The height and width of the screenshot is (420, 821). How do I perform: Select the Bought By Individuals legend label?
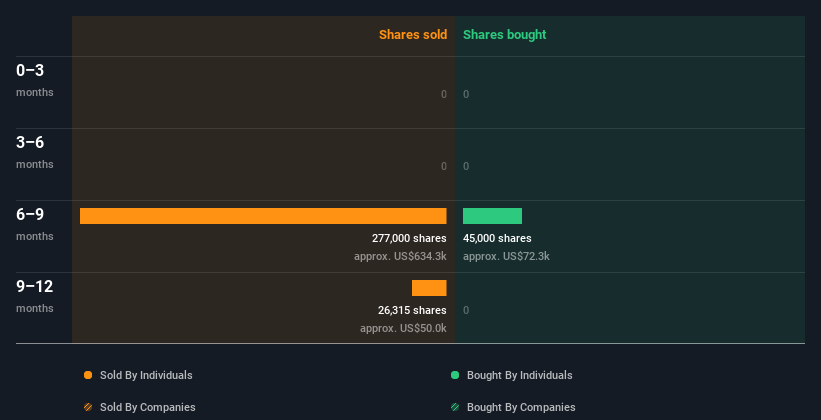(519, 375)
